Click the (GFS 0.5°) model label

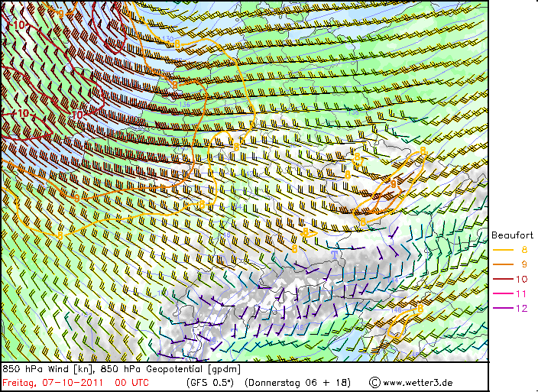coord(209,381)
